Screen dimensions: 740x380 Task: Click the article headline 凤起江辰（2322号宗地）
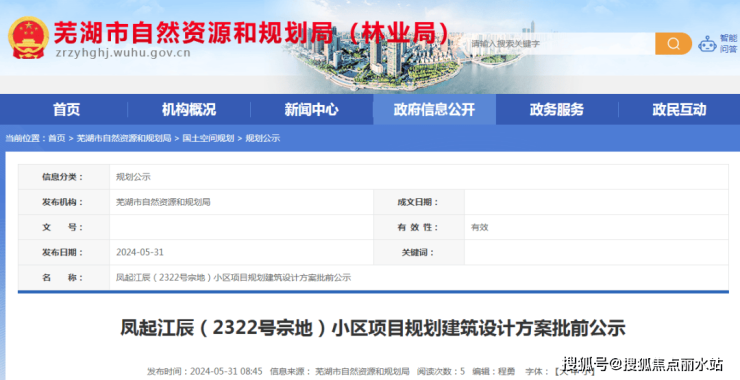point(373,328)
